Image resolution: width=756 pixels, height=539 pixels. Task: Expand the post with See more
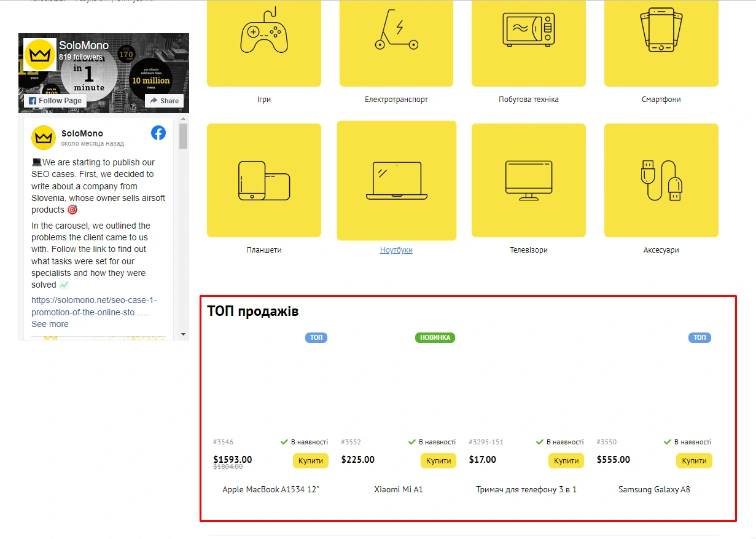(50, 324)
